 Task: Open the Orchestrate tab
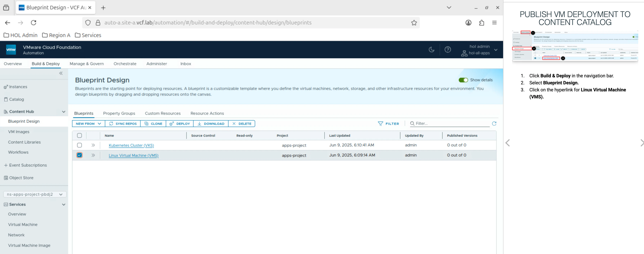click(x=125, y=64)
